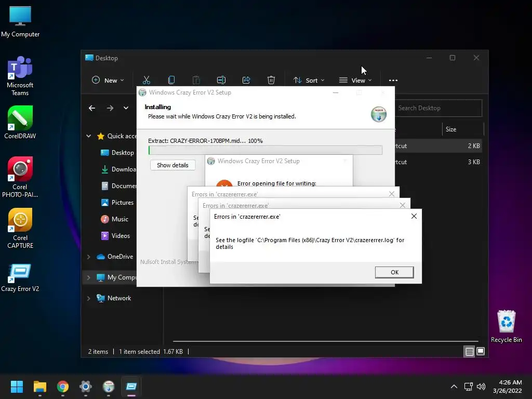Image resolution: width=532 pixels, height=399 pixels.
Task: Click the '2 items' status bar text
Action: pos(98,352)
